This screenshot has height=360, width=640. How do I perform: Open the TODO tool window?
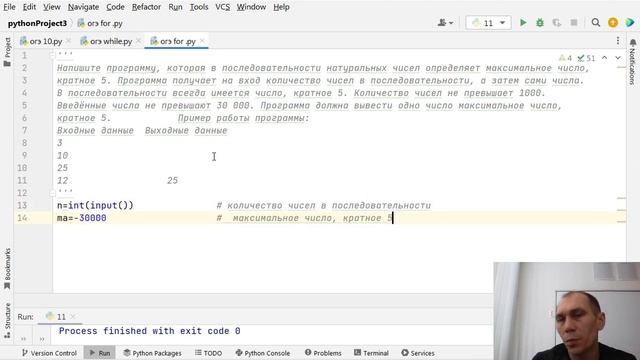point(209,353)
